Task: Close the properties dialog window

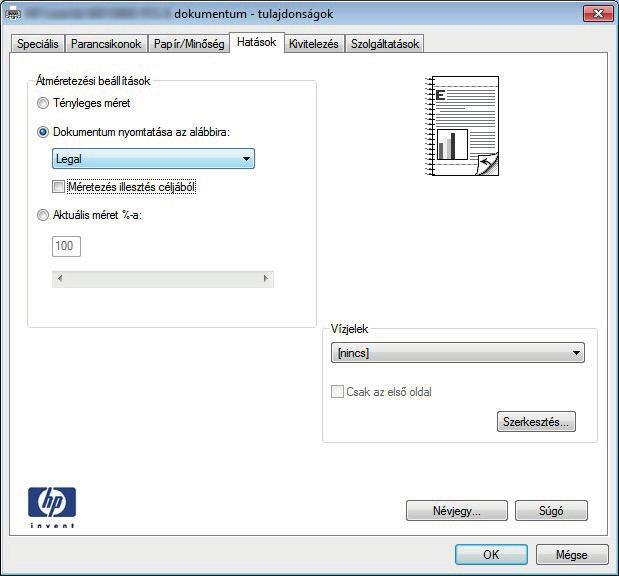Action: [x=598, y=14]
